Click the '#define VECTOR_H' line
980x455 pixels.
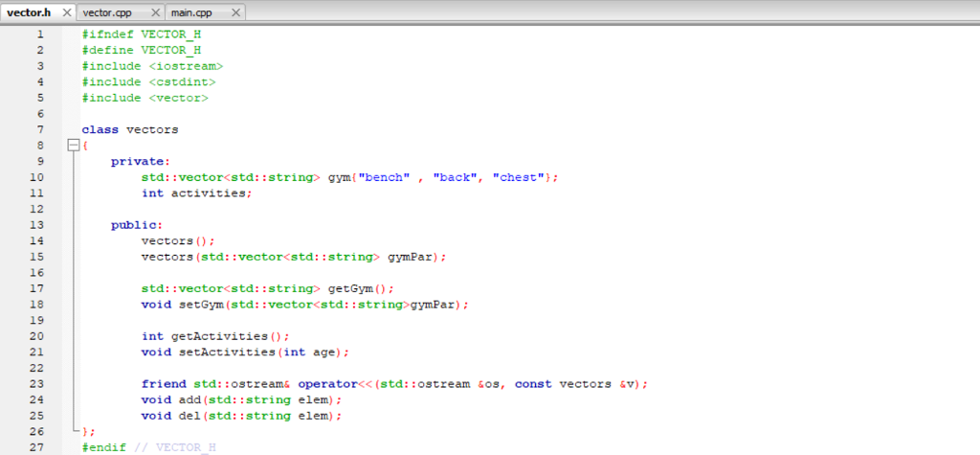[142, 51]
